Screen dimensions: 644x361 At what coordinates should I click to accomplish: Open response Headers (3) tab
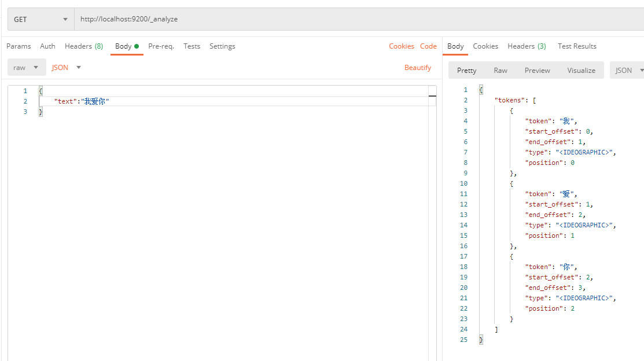click(x=527, y=46)
